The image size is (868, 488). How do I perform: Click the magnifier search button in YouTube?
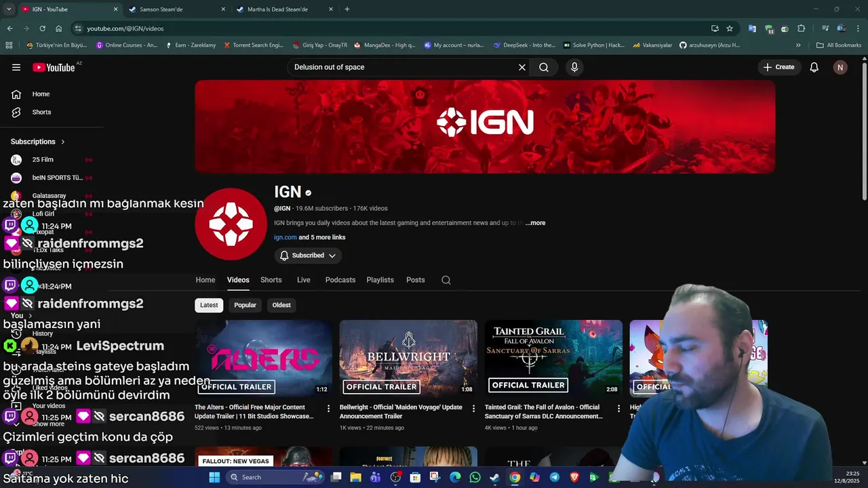tap(544, 67)
